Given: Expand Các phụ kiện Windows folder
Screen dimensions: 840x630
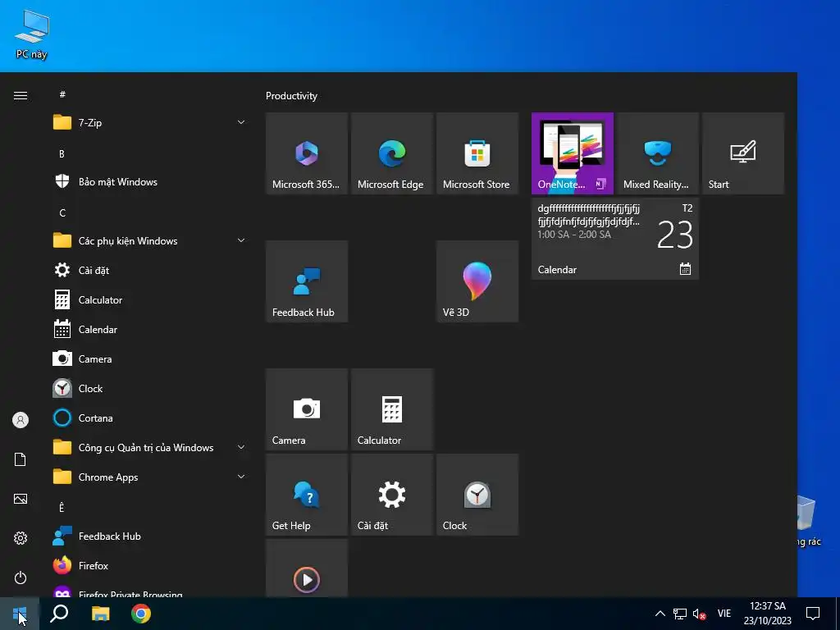Looking at the screenshot, I should tap(149, 241).
